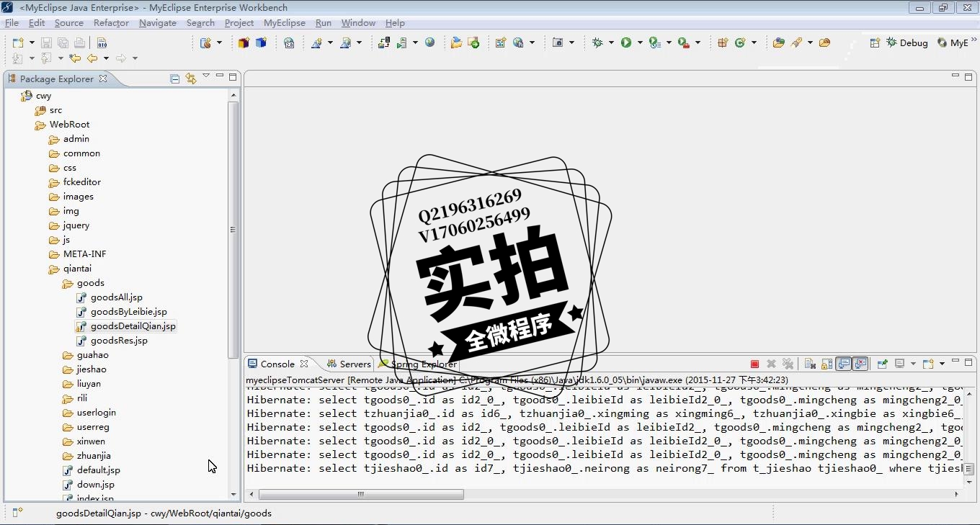Screen dimensions: 980x525
Task: Switch to the Debug perspective
Action: pyautogui.click(x=906, y=42)
